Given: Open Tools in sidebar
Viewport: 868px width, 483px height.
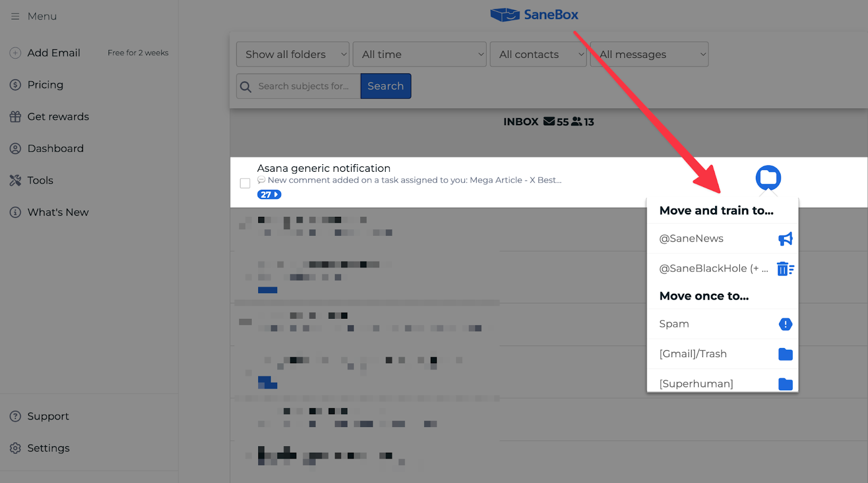Looking at the screenshot, I should (x=40, y=181).
